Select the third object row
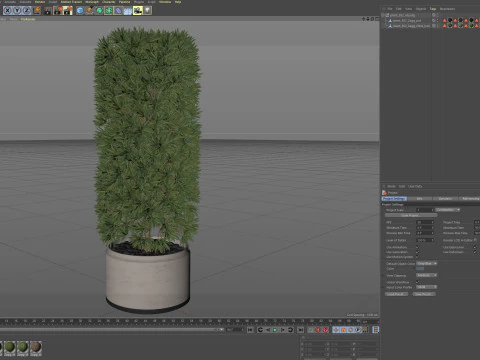Image resolution: width=480 pixels, height=360 pixels. pyautogui.click(x=411, y=26)
